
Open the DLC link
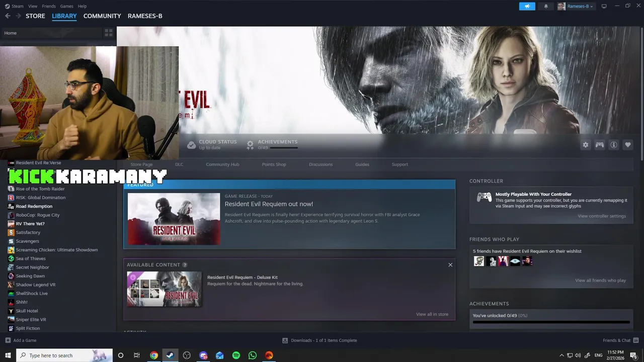(x=179, y=164)
